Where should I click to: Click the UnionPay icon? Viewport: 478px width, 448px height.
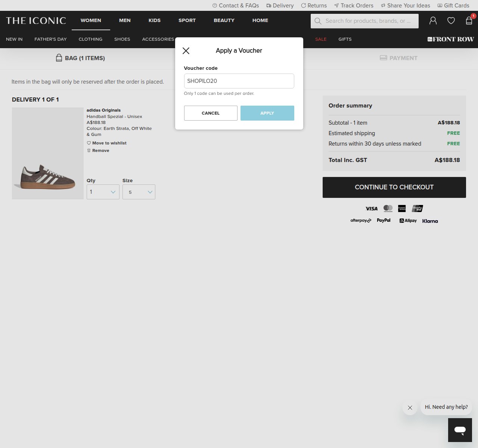pyautogui.click(x=418, y=208)
